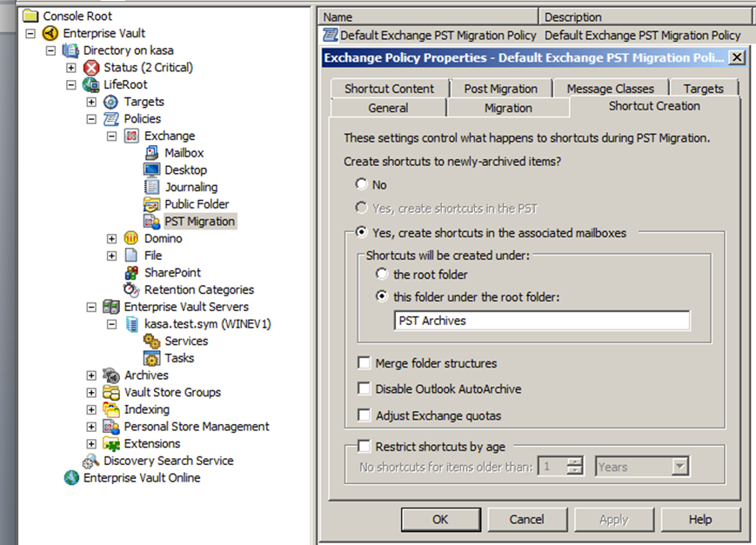Click the Apply button
Image resolution: width=756 pixels, height=545 pixels.
pos(614,520)
